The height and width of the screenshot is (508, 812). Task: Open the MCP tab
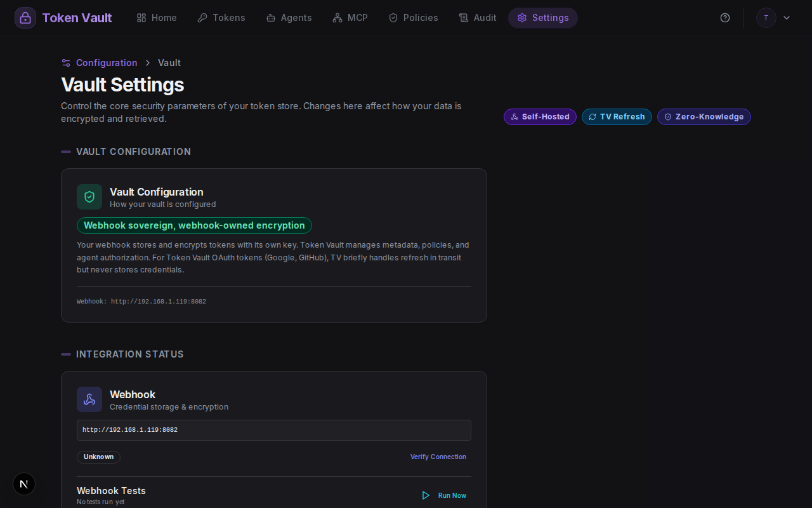pos(350,18)
